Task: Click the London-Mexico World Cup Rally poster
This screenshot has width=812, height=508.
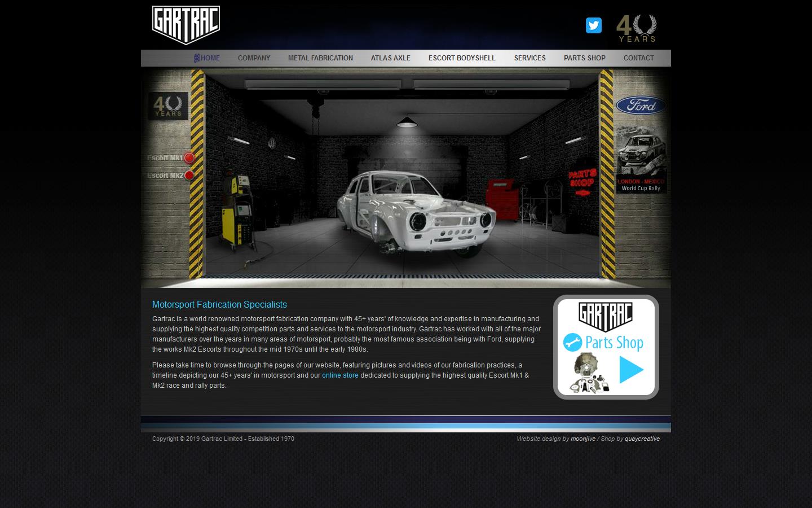Action: click(641, 160)
